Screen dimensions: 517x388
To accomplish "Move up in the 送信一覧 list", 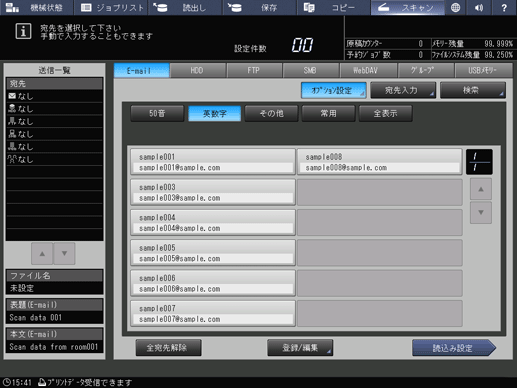I will pyautogui.click(x=42, y=254).
